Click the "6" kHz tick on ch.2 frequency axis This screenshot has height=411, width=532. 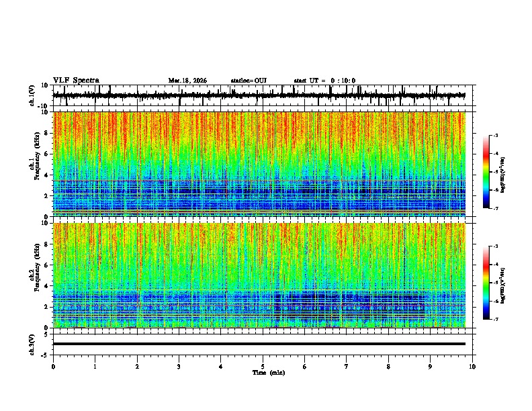click(x=47, y=265)
